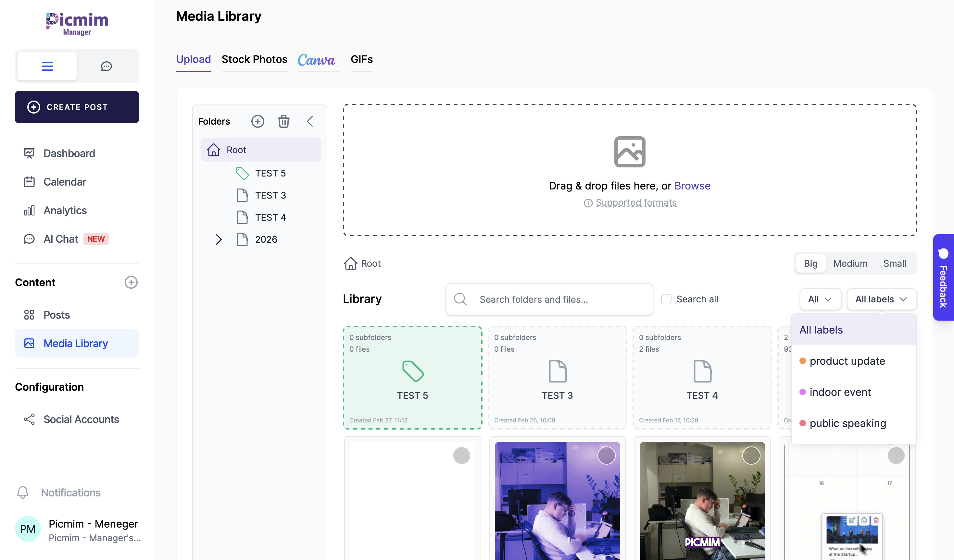The width and height of the screenshot is (954, 560).
Task: Switch to the Stock Photos tab
Action: tap(254, 59)
